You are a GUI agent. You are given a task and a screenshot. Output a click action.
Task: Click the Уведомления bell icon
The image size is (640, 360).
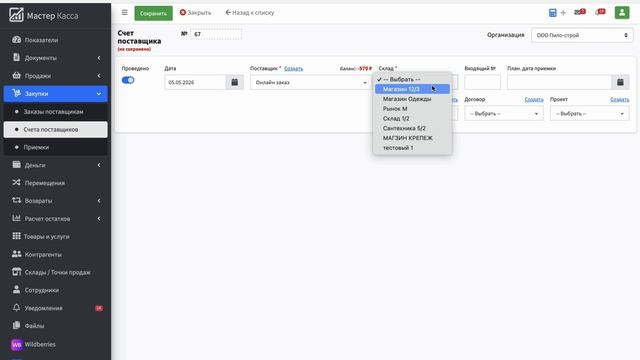pyautogui.click(x=16, y=307)
